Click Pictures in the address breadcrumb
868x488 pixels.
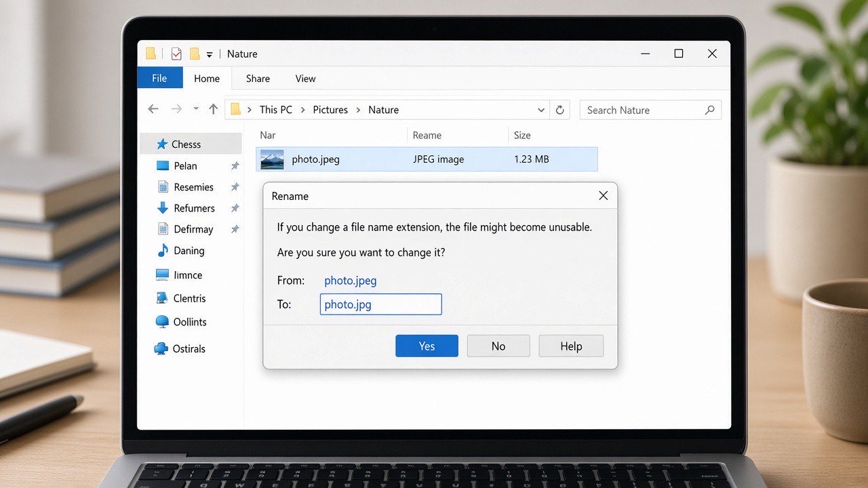click(x=330, y=110)
